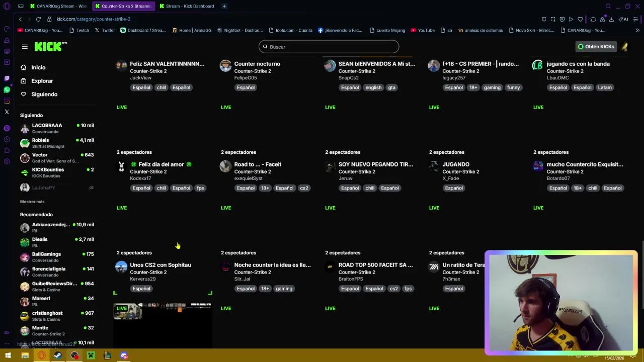
Task: Open 'Road to ... - Faceit' stream
Action: tap(258, 164)
